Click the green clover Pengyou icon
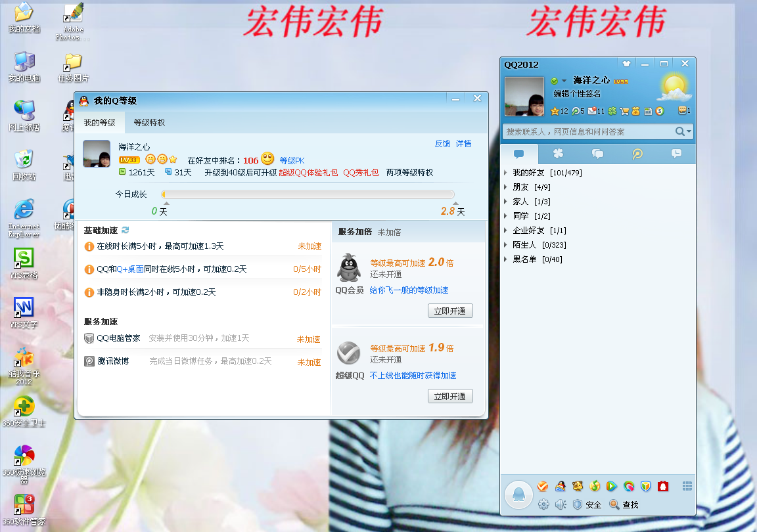757x532 pixels. click(612, 111)
